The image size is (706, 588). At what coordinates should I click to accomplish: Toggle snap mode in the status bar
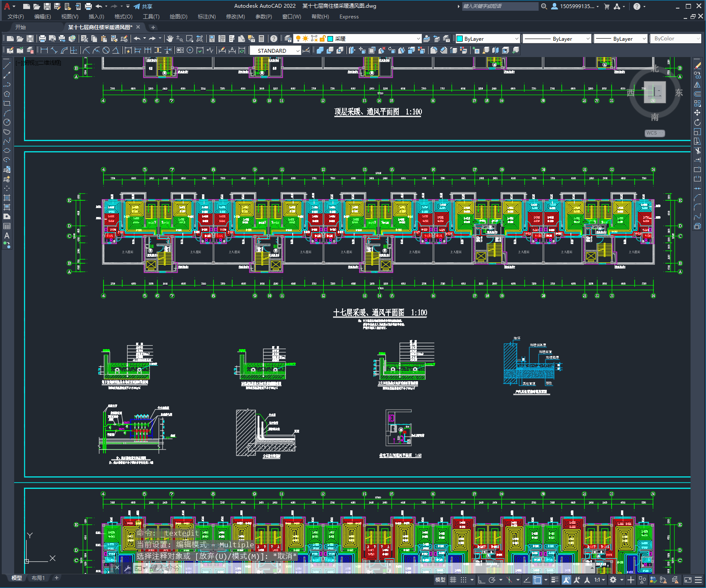pos(464,580)
